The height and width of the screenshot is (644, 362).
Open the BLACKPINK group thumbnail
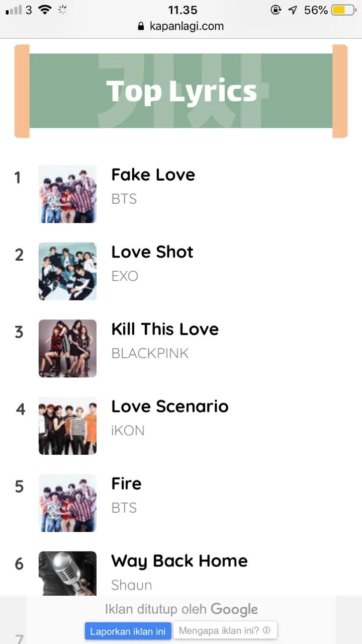(x=67, y=348)
